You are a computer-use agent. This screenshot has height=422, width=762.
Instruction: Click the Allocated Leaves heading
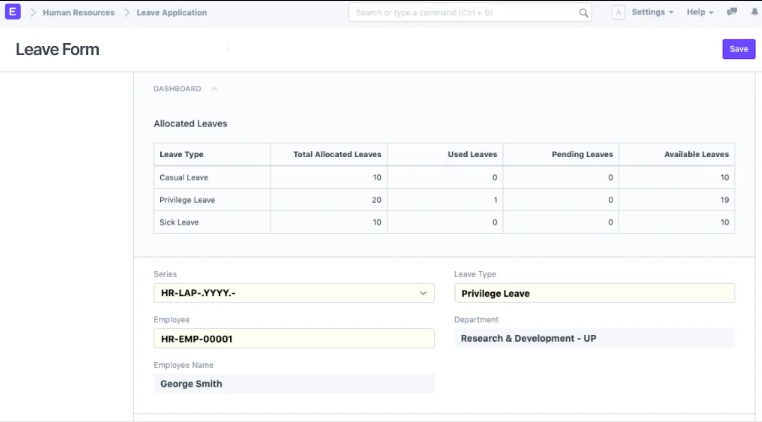(190, 123)
